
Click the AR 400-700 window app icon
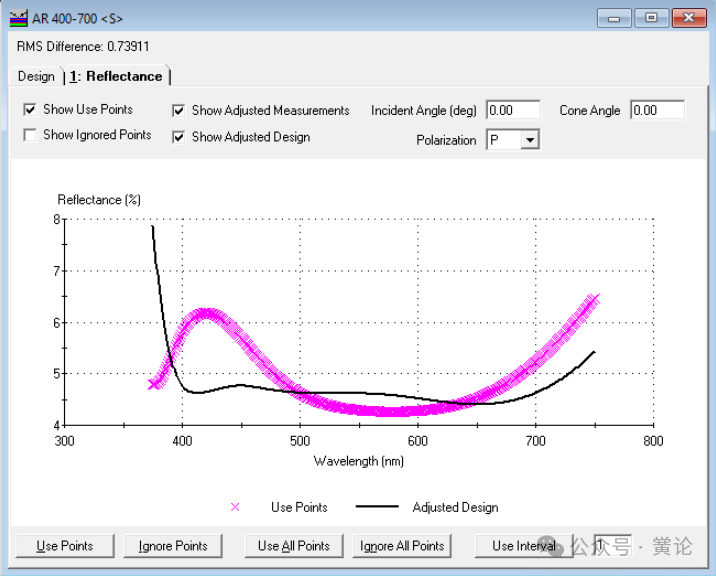(18, 18)
